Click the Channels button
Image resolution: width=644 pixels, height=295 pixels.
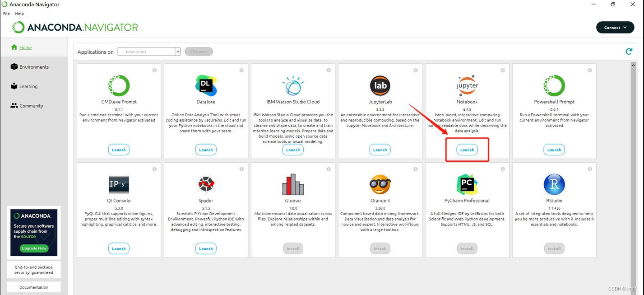(199, 52)
